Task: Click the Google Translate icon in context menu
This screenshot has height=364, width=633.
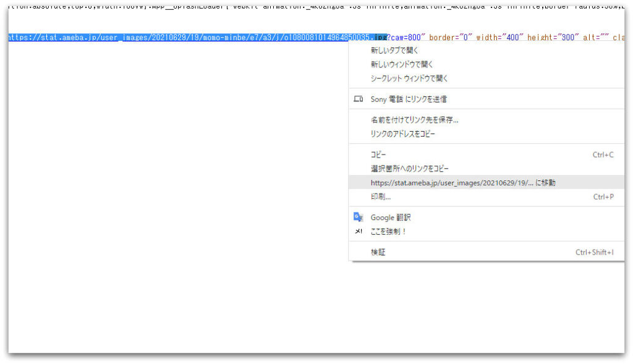Action: point(358,217)
